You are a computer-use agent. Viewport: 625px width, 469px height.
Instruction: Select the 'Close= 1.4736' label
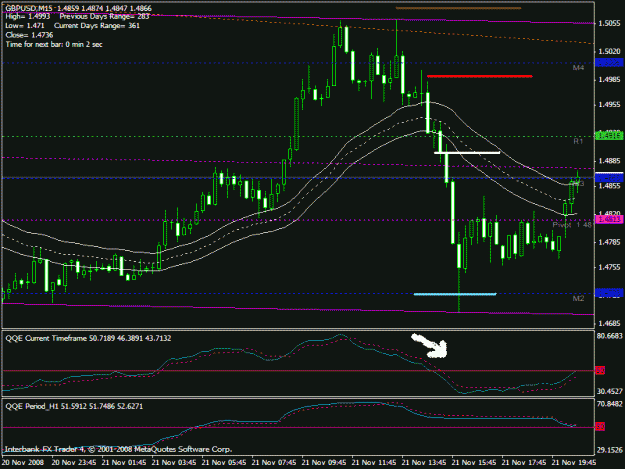coord(29,35)
